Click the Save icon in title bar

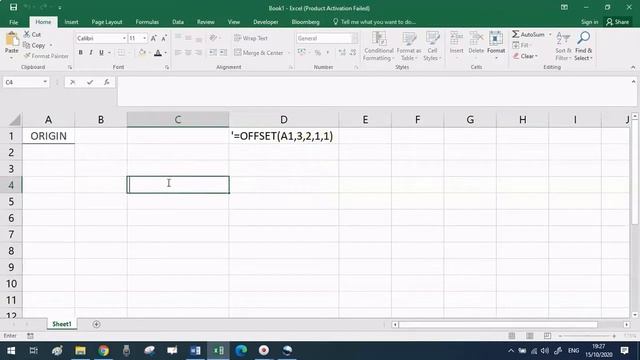click(13, 7)
